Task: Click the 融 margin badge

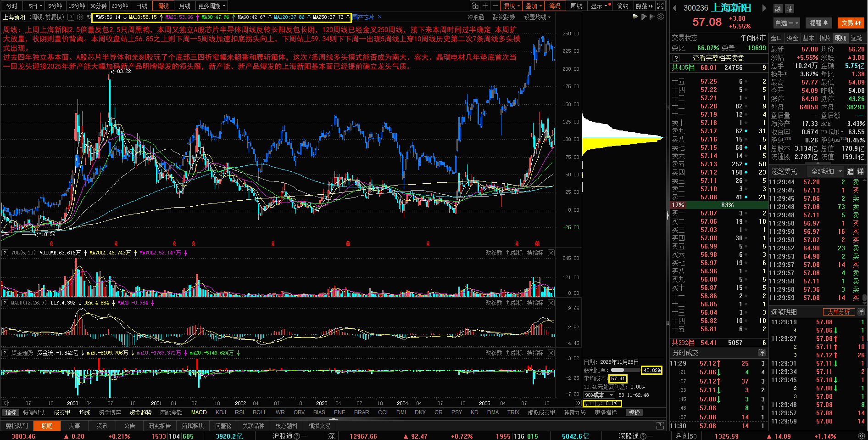Action: point(778,9)
